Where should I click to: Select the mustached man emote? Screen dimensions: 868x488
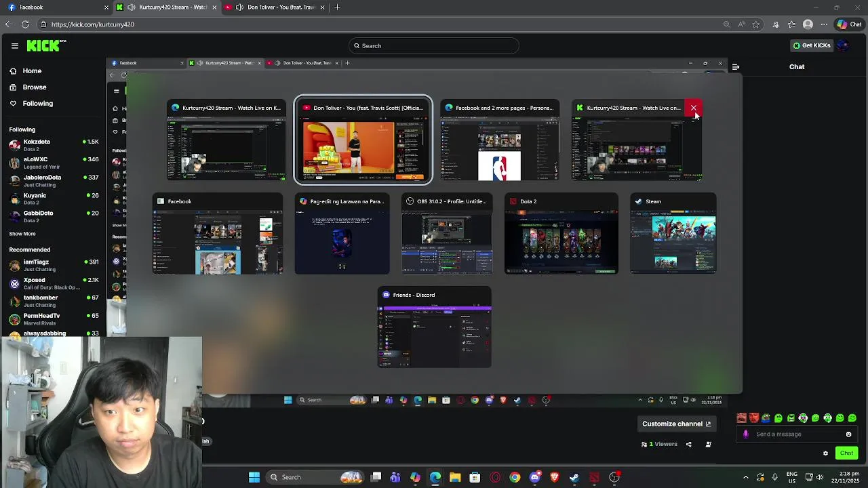pos(742,418)
